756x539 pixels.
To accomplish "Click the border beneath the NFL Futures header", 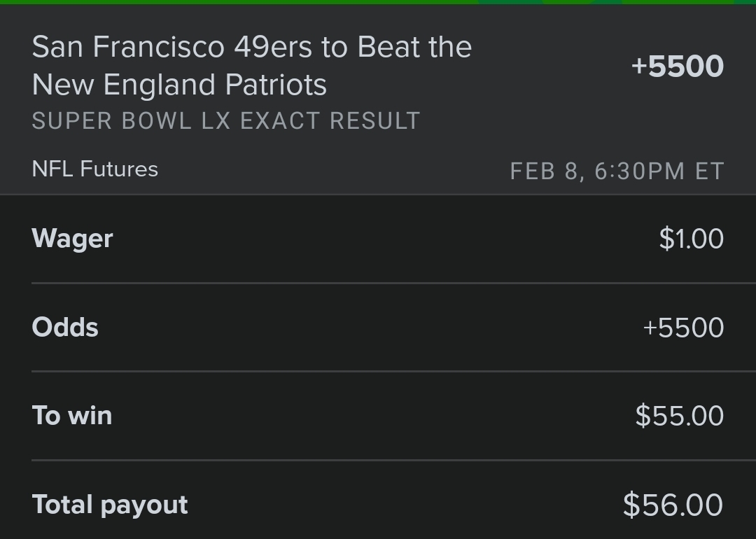I will [378, 195].
